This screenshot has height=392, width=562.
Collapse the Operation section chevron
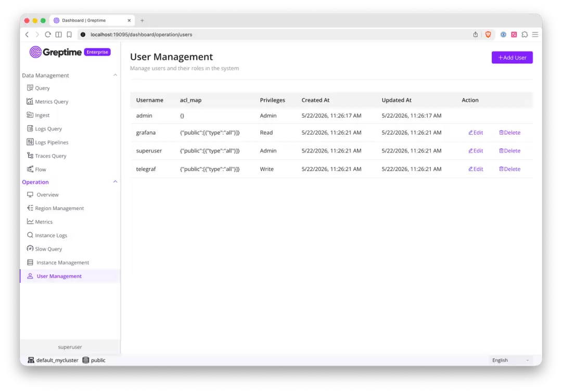click(115, 181)
